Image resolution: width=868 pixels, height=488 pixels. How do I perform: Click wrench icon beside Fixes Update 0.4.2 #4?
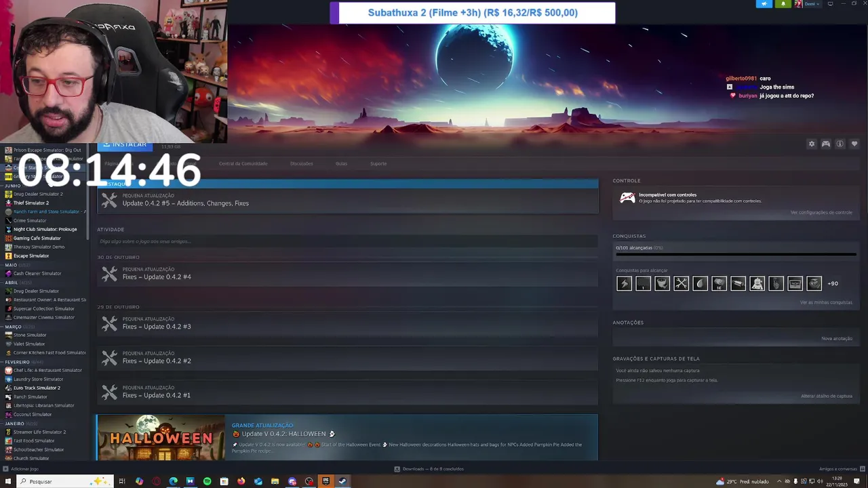(109, 274)
